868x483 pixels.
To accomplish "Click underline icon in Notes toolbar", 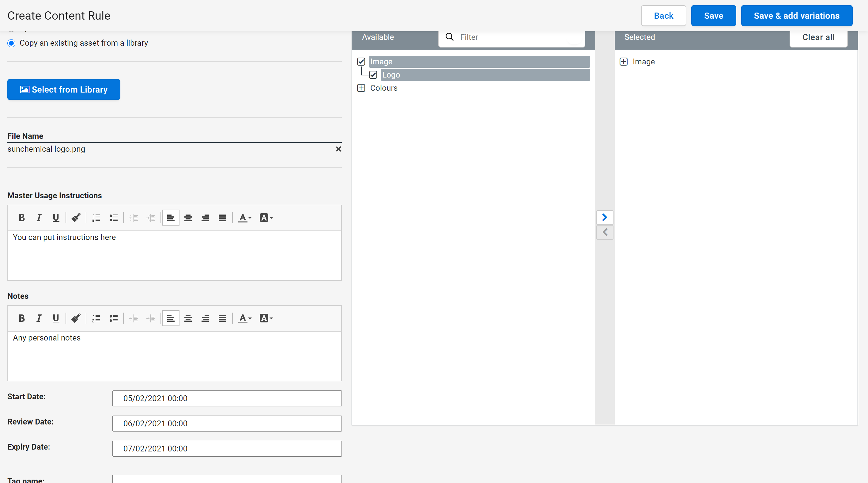I will pos(56,318).
